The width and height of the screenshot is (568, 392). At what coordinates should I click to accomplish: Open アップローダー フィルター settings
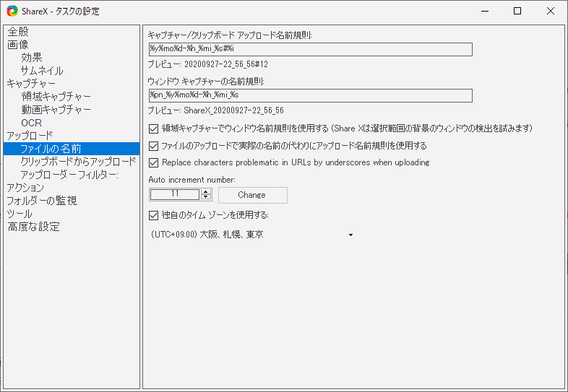point(69,175)
